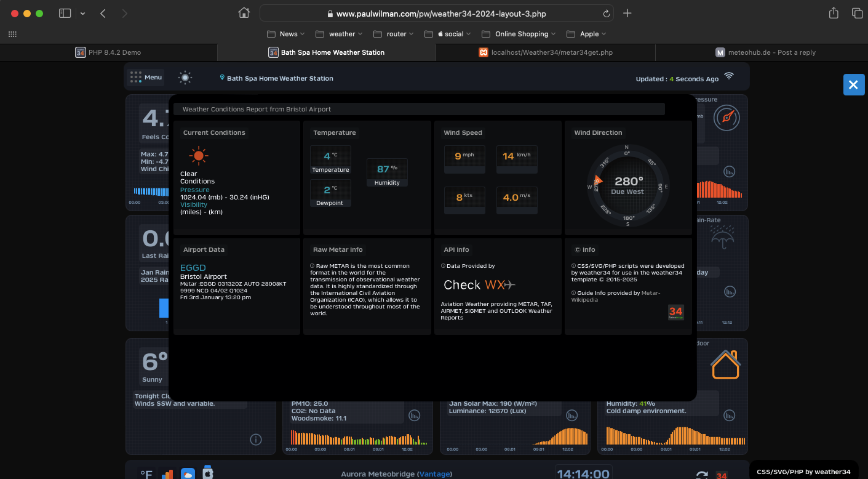868x479 pixels.
Task: Open the Safari sidebar dropdown chevron
Action: click(82, 14)
